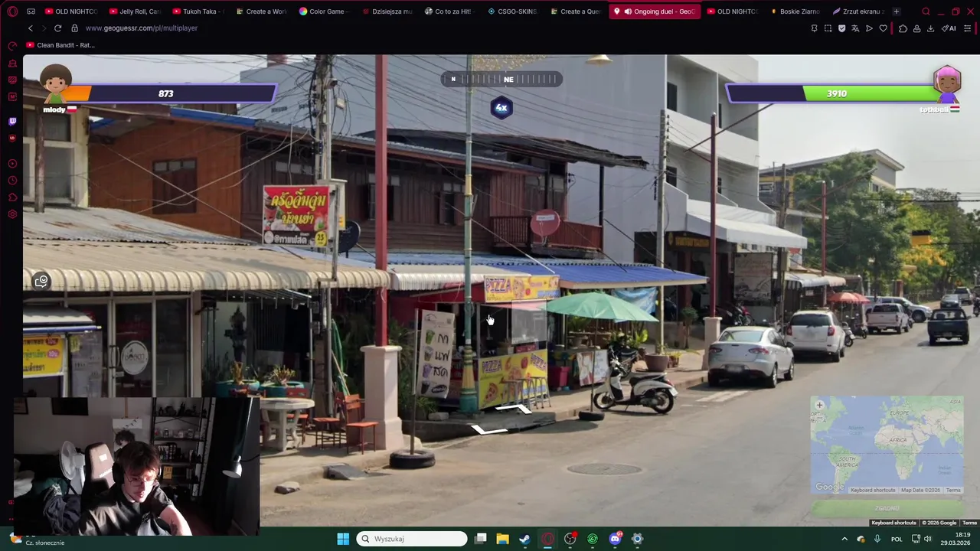This screenshot has width=980, height=551.
Task: Open the Keyboard shortcuts link
Action: pos(893,523)
